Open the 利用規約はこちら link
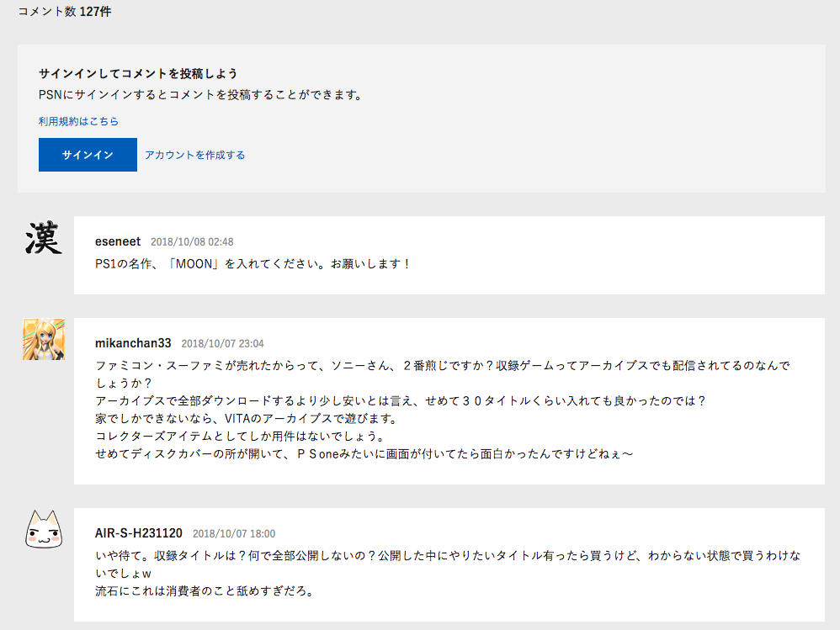Image resolution: width=840 pixels, height=630 pixels. (78, 121)
